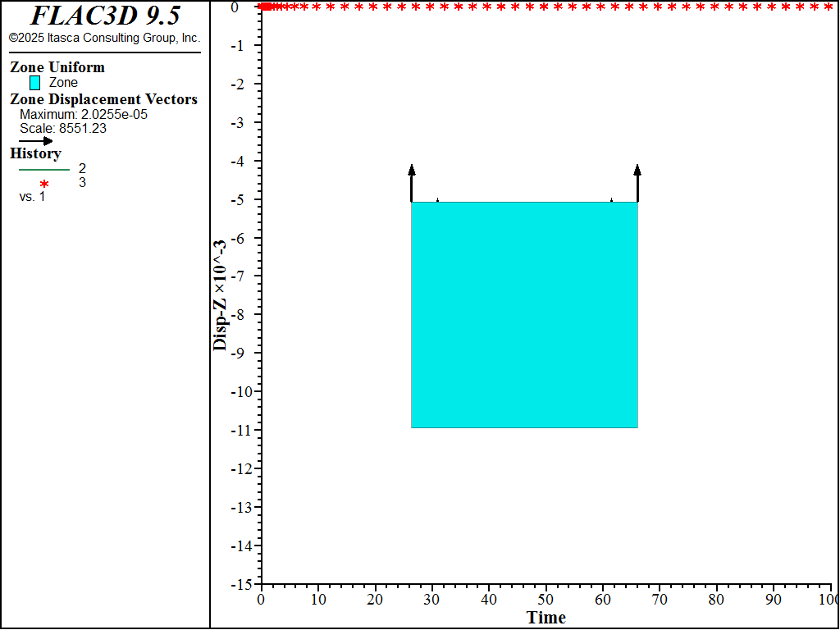Click the Disp-Z ×10^-3 axis label

pos(220,295)
